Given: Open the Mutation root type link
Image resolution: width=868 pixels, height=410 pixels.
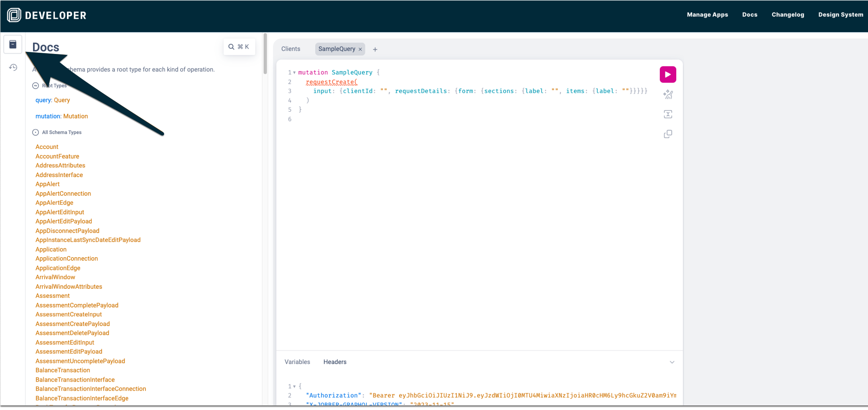Looking at the screenshot, I should coord(75,116).
